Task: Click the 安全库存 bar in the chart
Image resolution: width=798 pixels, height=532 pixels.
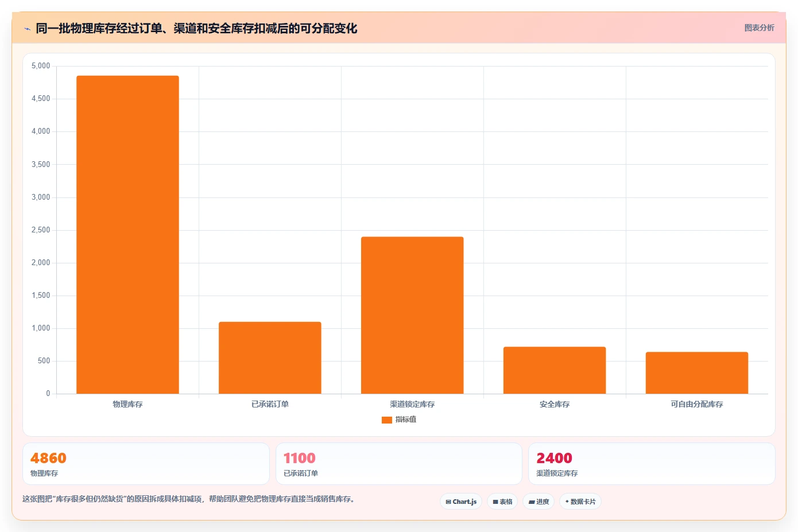Action: click(555, 370)
